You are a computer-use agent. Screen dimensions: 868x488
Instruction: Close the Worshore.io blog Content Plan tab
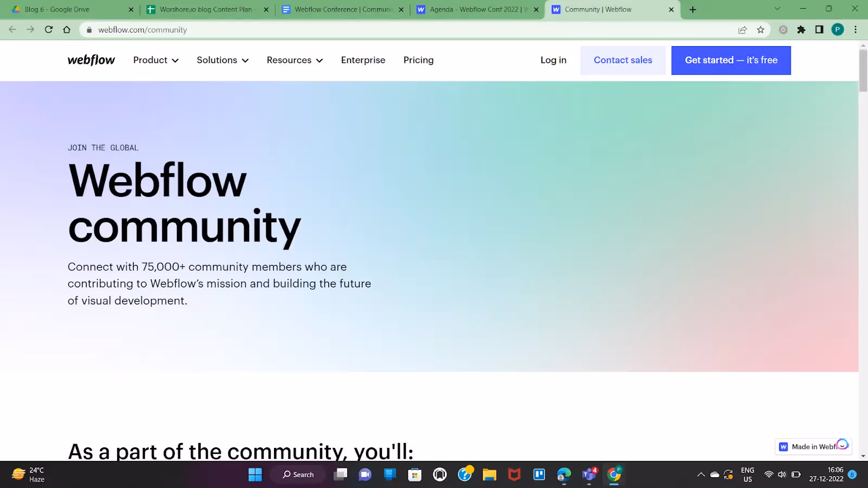tap(266, 10)
